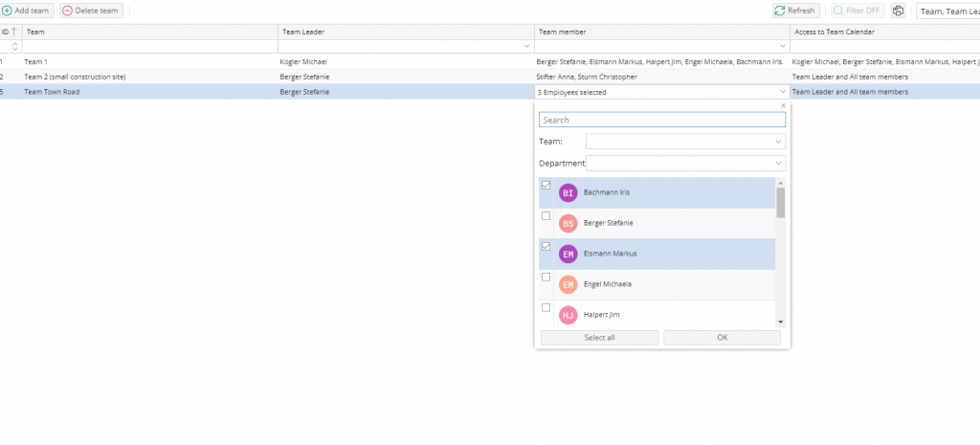The image size is (980, 445).
Task: Click the employee Search field
Action: click(662, 121)
